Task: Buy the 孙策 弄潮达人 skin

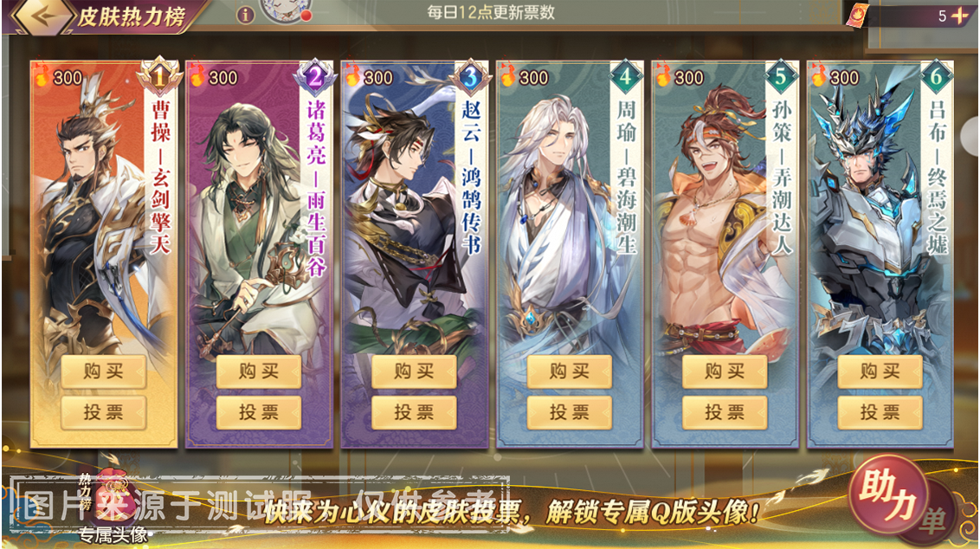Action: (x=725, y=372)
